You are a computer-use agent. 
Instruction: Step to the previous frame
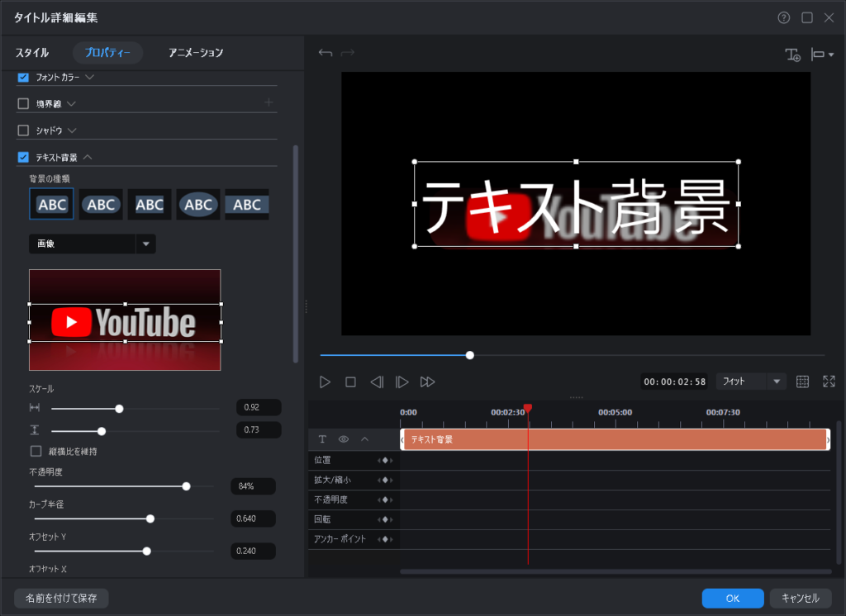tap(377, 381)
